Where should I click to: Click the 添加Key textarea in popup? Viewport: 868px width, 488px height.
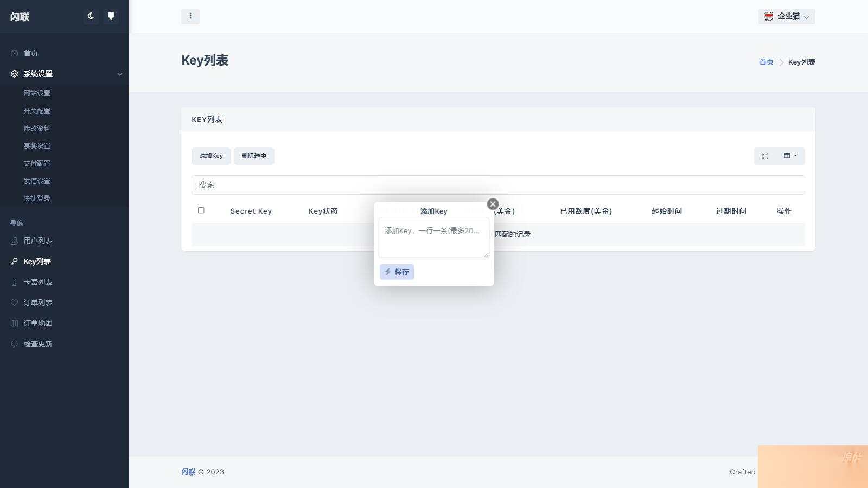pos(433,237)
